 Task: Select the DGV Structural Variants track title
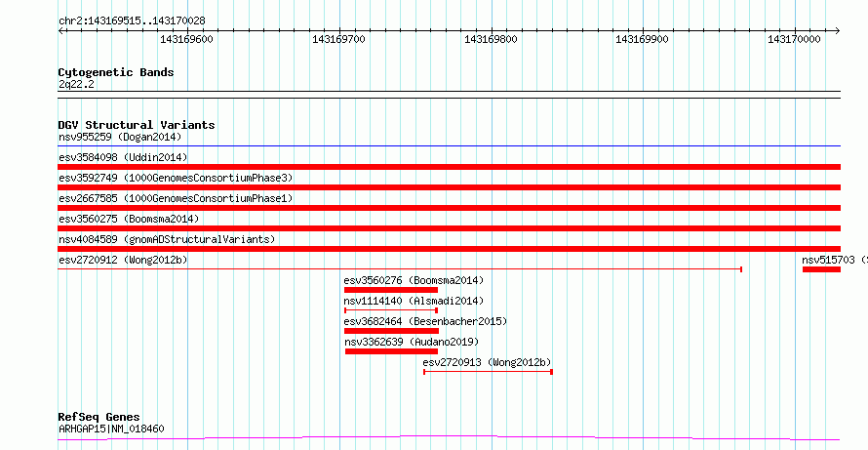[137, 125]
